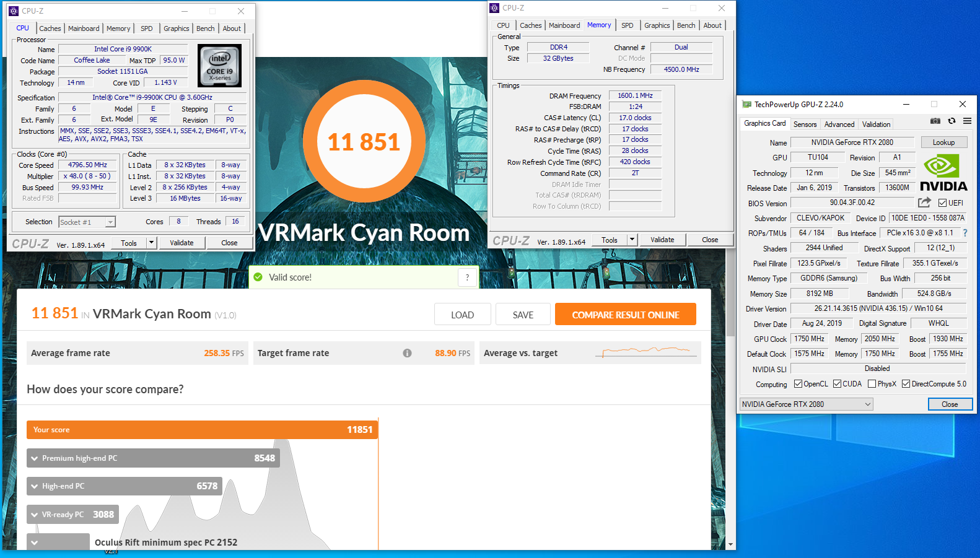Click the Core Speed value 4796.50 MHz
980x558 pixels.
(87, 165)
